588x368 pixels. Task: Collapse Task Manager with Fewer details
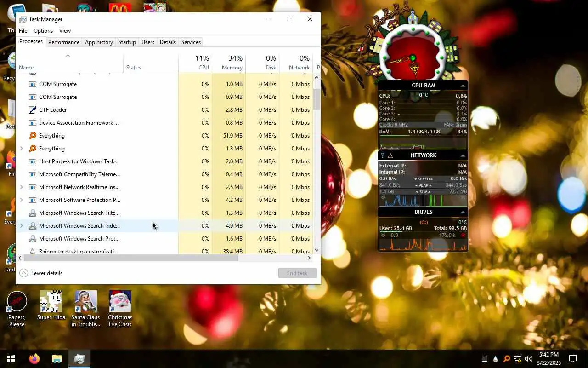[x=41, y=273]
